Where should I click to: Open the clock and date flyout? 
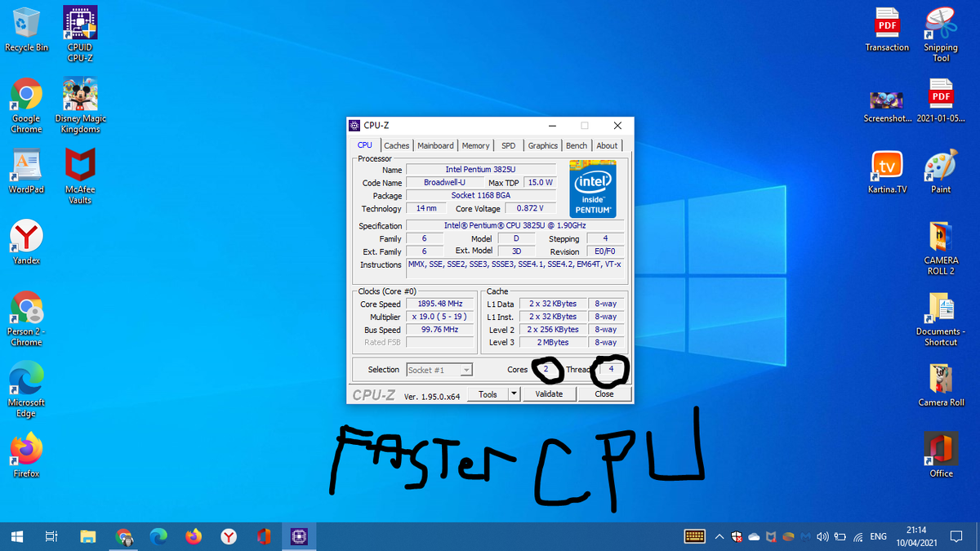916,536
